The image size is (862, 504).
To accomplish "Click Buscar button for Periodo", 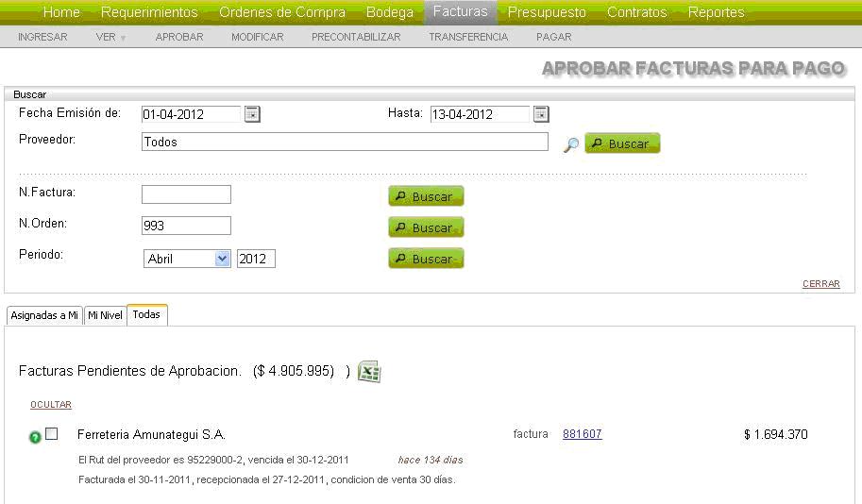I will pyautogui.click(x=426, y=259).
